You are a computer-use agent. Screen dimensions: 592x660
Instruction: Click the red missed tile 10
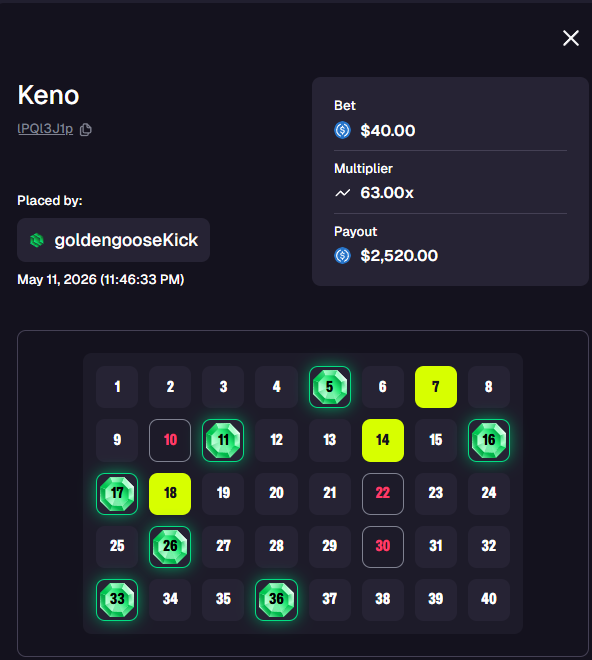click(x=170, y=440)
